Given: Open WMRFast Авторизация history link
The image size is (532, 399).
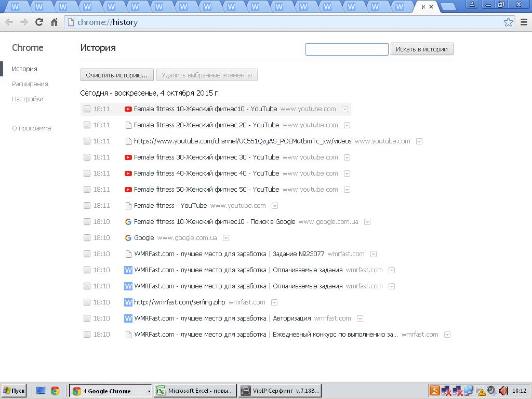Looking at the screenshot, I should [222, 318].
